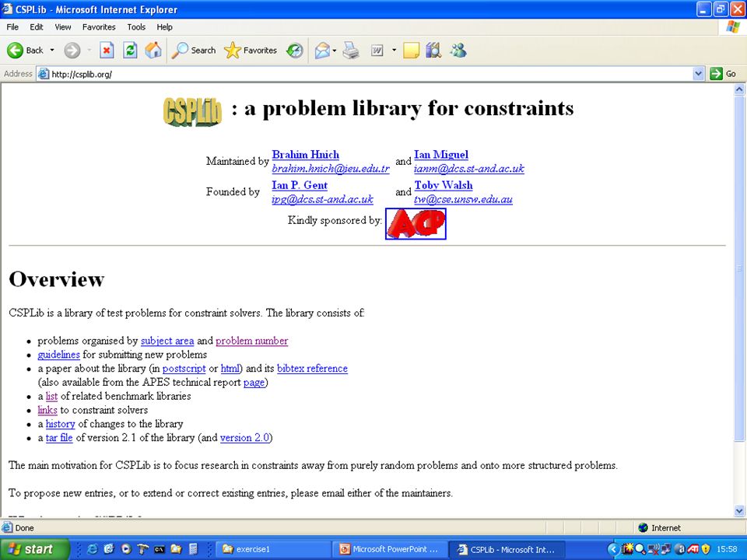
Task: Open the postscript paper link
Action: pos(184,369)
